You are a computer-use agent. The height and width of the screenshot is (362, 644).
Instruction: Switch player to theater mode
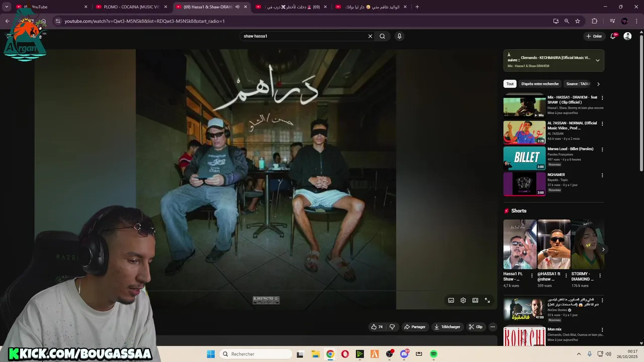point(475,300)
